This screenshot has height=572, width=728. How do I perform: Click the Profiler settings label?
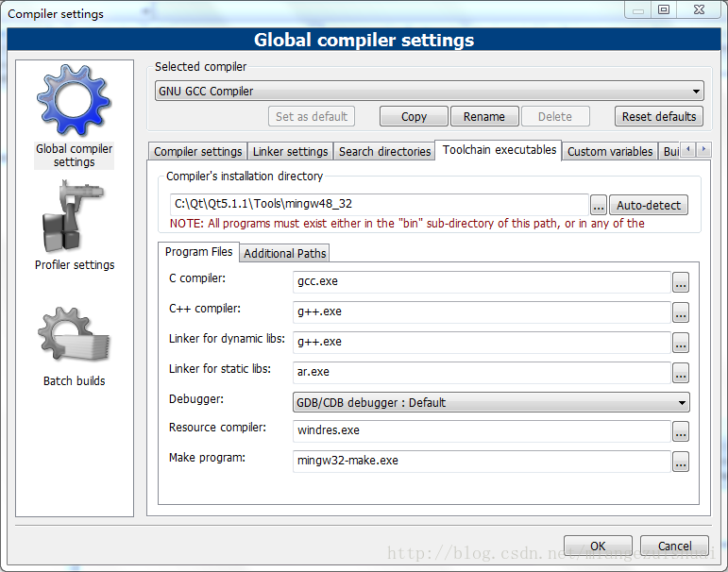75,264
